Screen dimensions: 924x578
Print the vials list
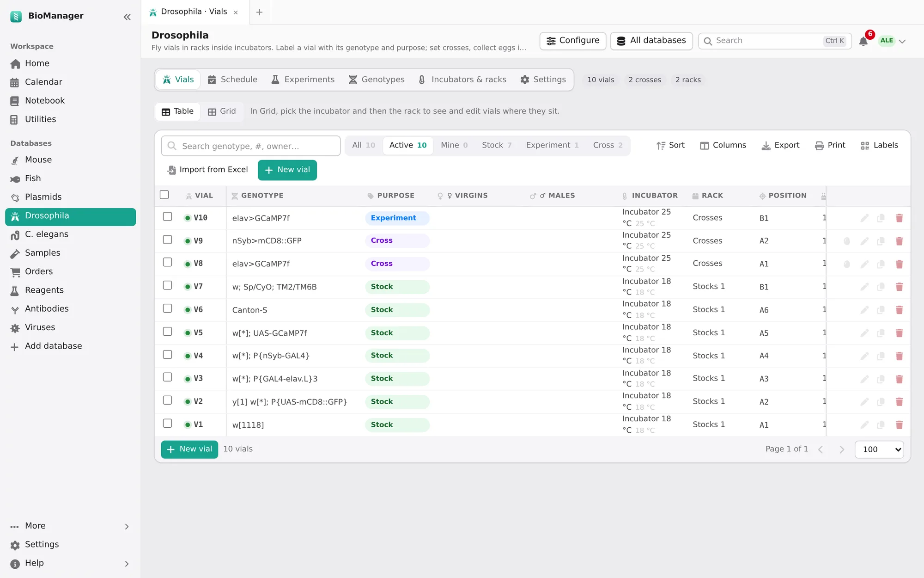(830, 145)
